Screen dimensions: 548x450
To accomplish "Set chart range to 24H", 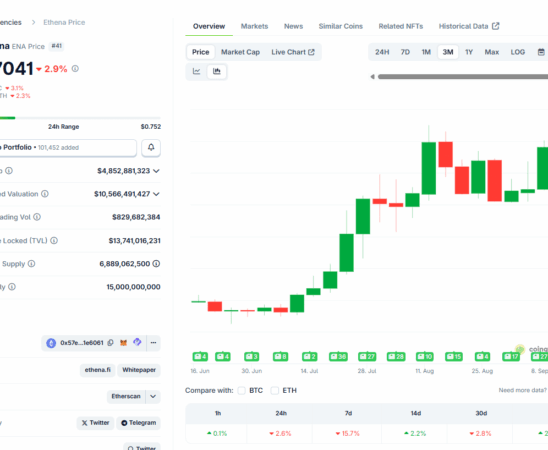I will click(382, 52).
